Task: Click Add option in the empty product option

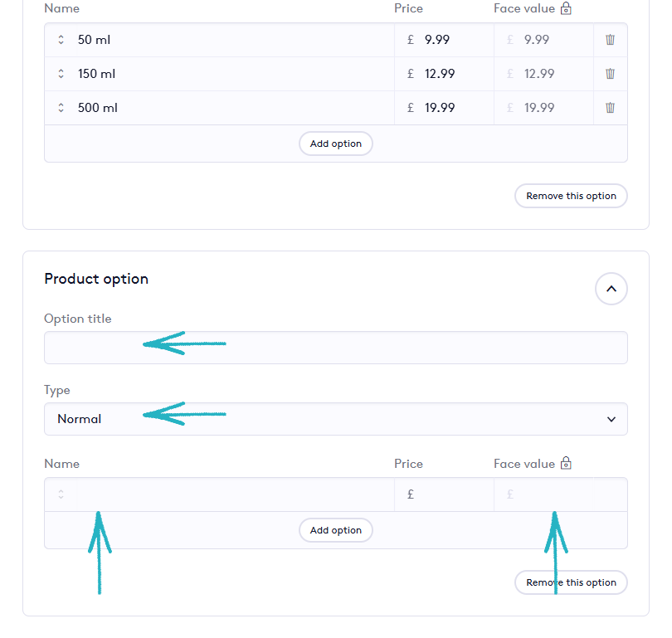Action: tap(335, 530)
